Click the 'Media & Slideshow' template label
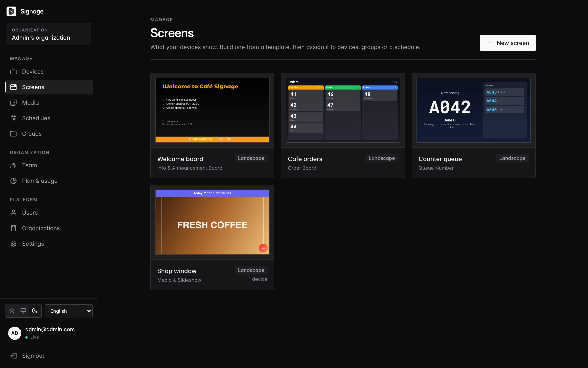Screen dimensions: 588x368 tap(179, 280)
